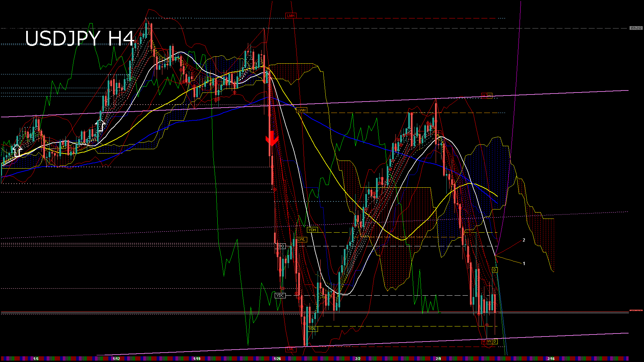Click the red LML level label
The image size is (644, 362).
[290, 349]
